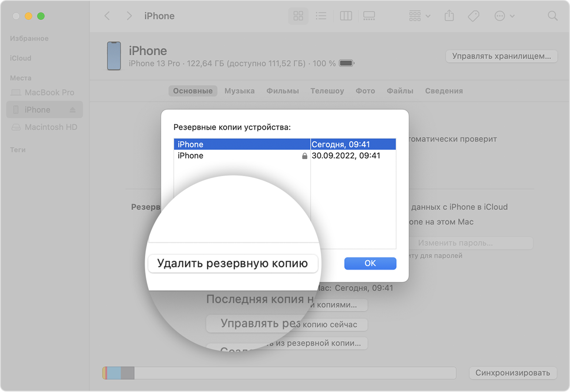Expand the more actions ellipsis menu

(504, 16)
